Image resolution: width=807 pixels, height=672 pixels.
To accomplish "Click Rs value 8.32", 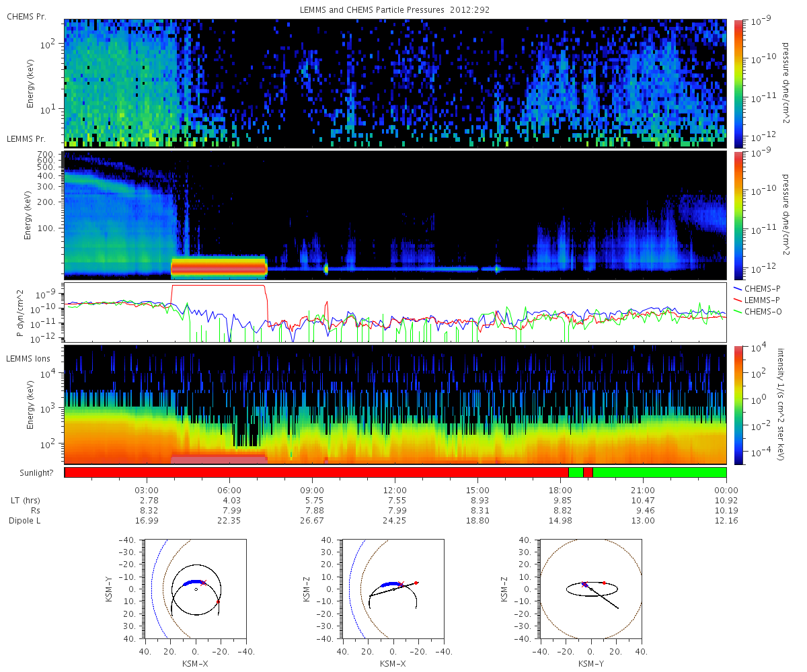I will [149, 511].
